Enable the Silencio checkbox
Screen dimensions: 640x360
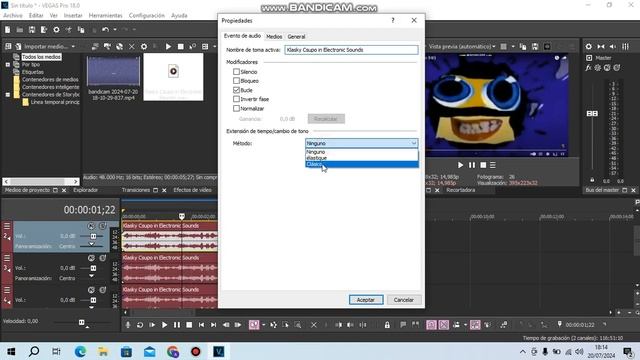click(236, 71)
